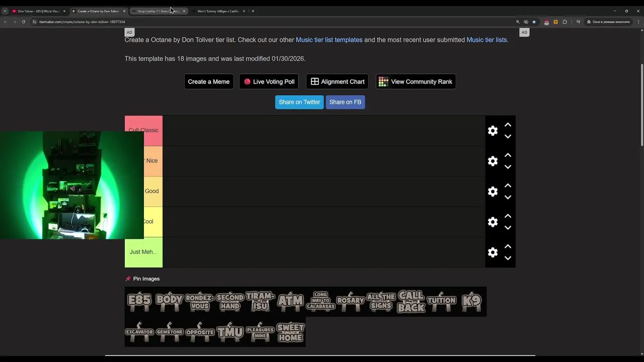Open the Alignment Chart
644x362 pixels.
coord(337,81)
